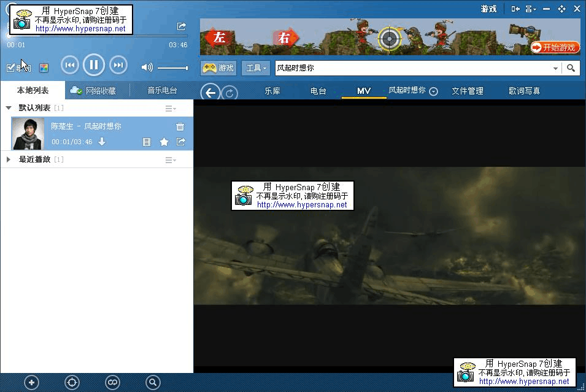
Task: Open the colorful skin icon
Action: click(44, 67)
